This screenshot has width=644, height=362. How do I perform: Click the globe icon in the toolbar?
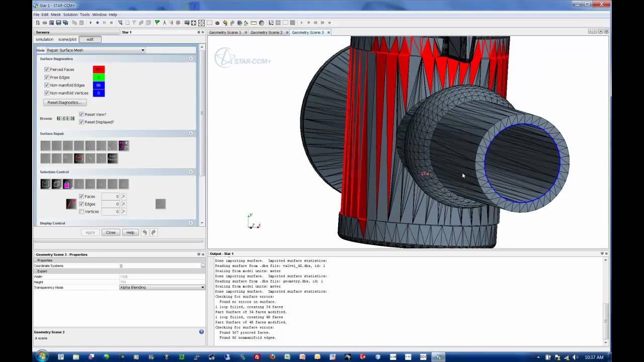pyautogui.click(x=261, y=23)
